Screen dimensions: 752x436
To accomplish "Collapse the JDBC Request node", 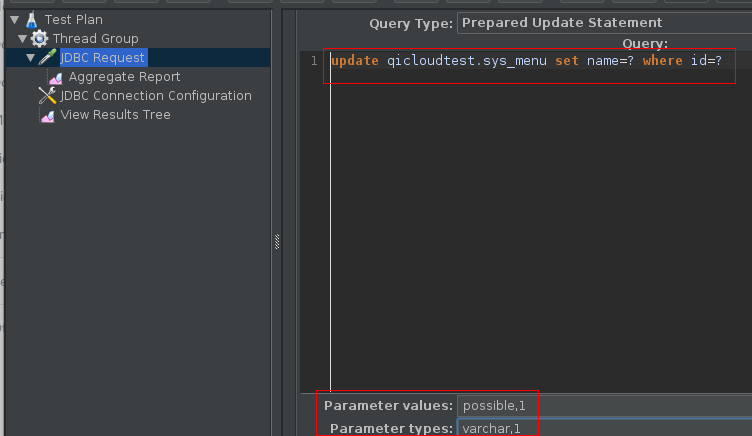I will 30,58.
